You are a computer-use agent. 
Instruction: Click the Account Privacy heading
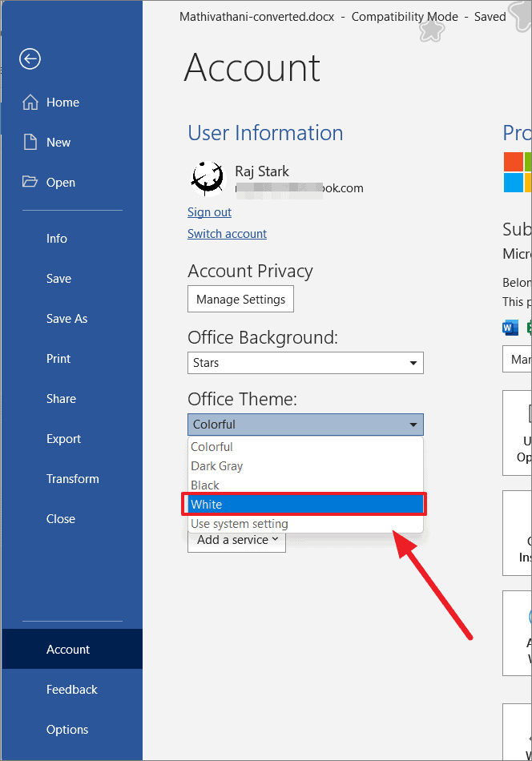pyautogui.click(x=251, y=271)
